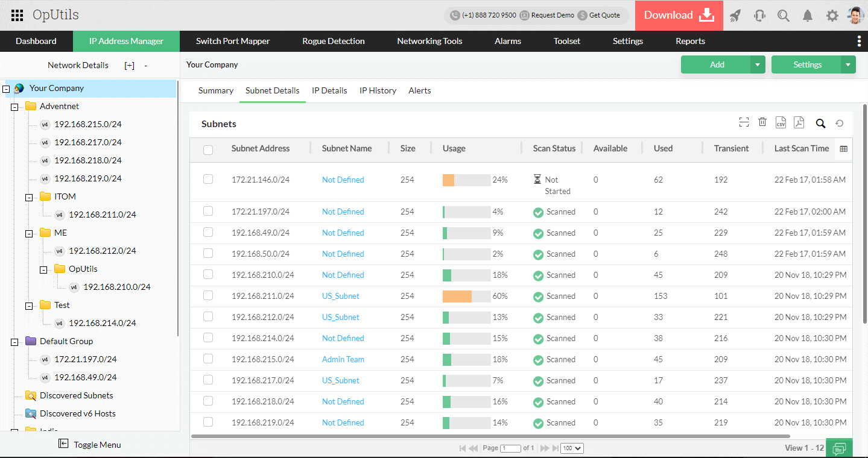The image size is (868, 458).
Task: Collapse the Test folder
Action: [x=29, y=306]
